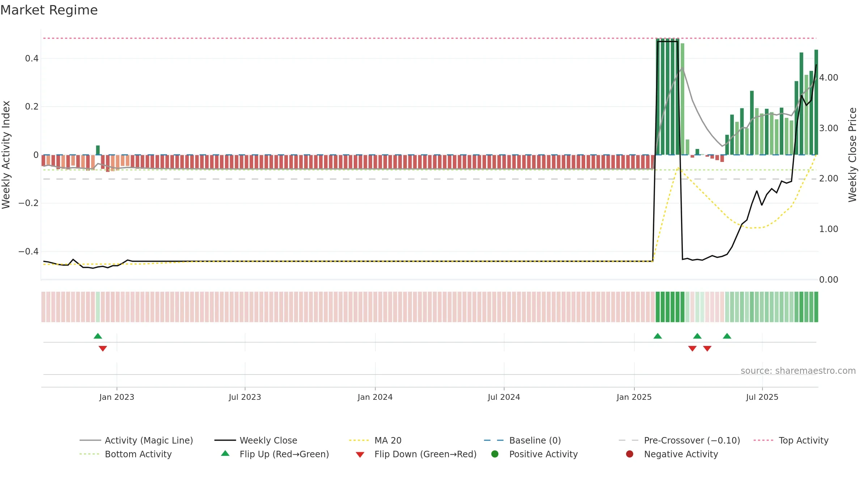Click the last green flip-up triangle before Jul 2025
The height and width of the screenshot is (488, 868).
(x=727, y=336)
